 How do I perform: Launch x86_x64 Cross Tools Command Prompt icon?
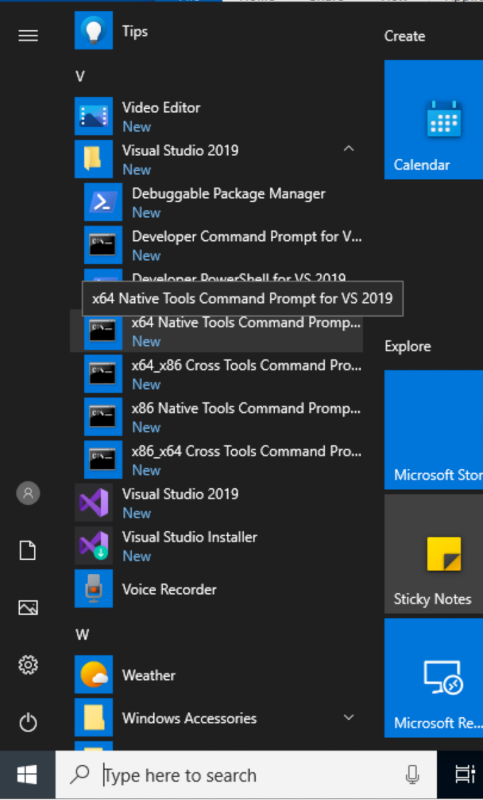coord(103,460)
